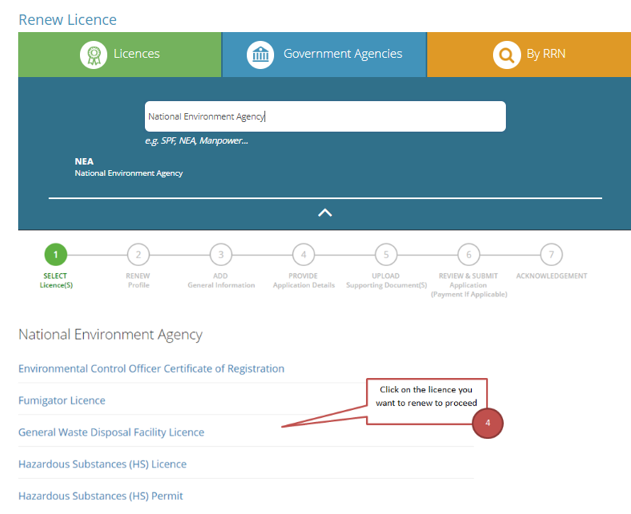Jump to step 3 Add General Information
The image size is (631, 514).
(221, 254)
